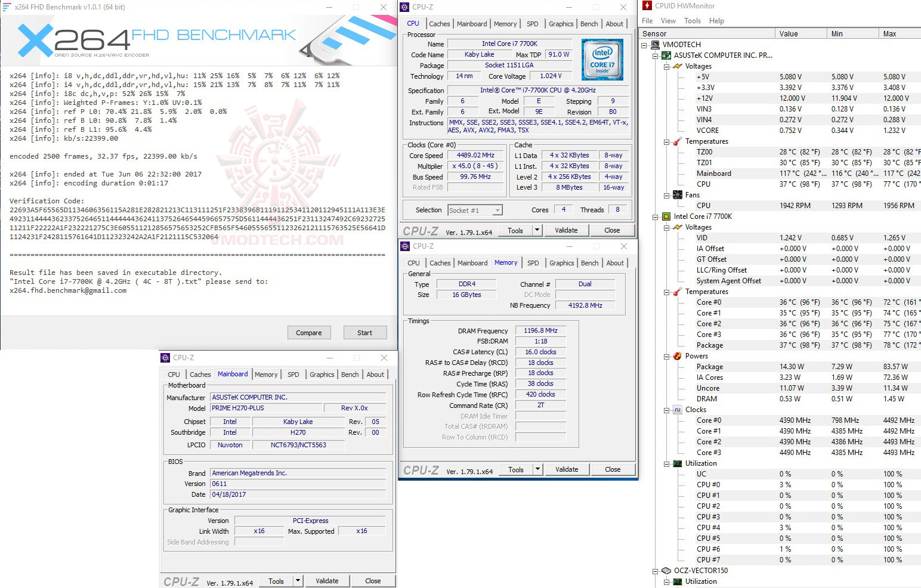Open the View menu in HWMonitor
The height and width of the screenshot is (588, 921).
[668, 20]
